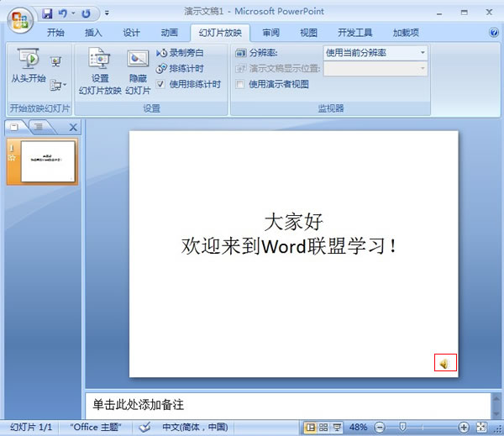Open the 分辨率 resolution combo box
Image resolution: width=504 pixels, height=436 pixels.
click(375, 53)
